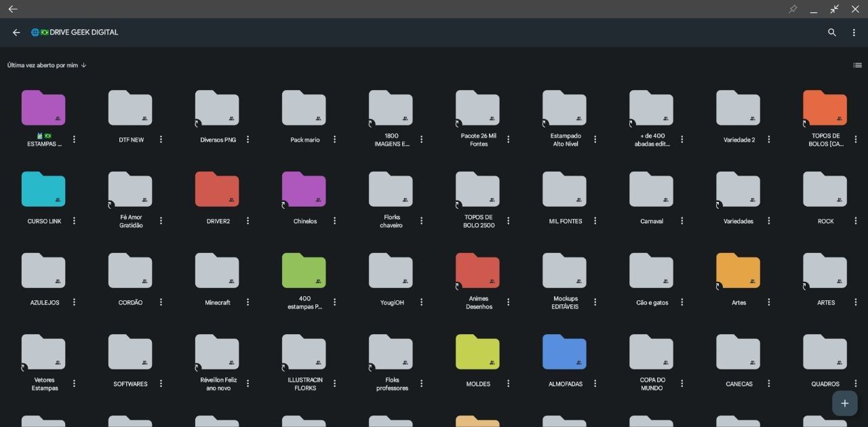868x427 pixels.
Task: Open the blue ALMOFADAS folder
Action: [x=564, y=352]
